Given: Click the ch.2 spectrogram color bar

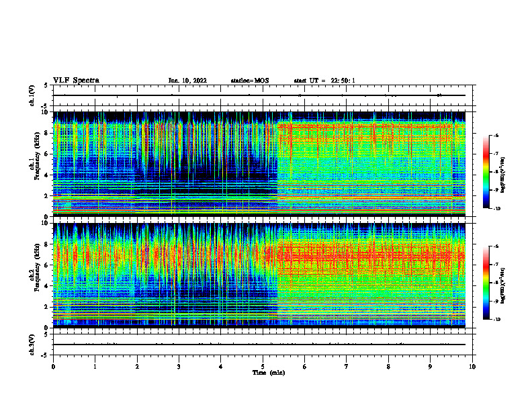Looking at the screenshot, I should point(486,283).
